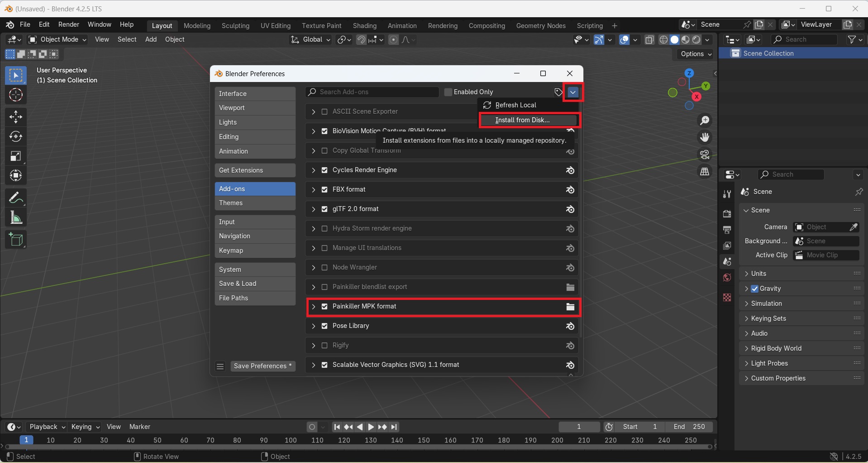Disable the Cycles Render Engine add-on
Screen dimensions: 868x463
point(324,170)
